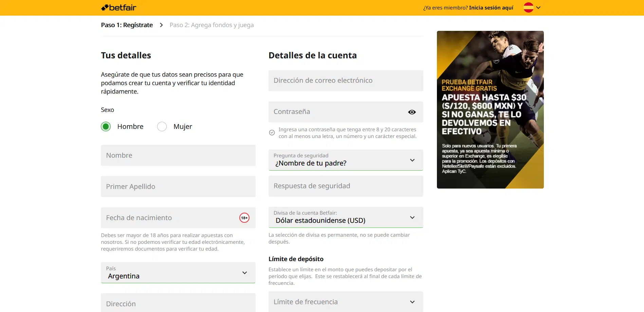Click the 18+ age badge icon

point(244,218)
